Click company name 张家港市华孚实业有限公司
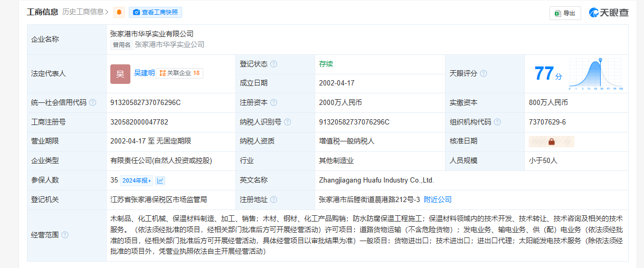 click(152, 34)
